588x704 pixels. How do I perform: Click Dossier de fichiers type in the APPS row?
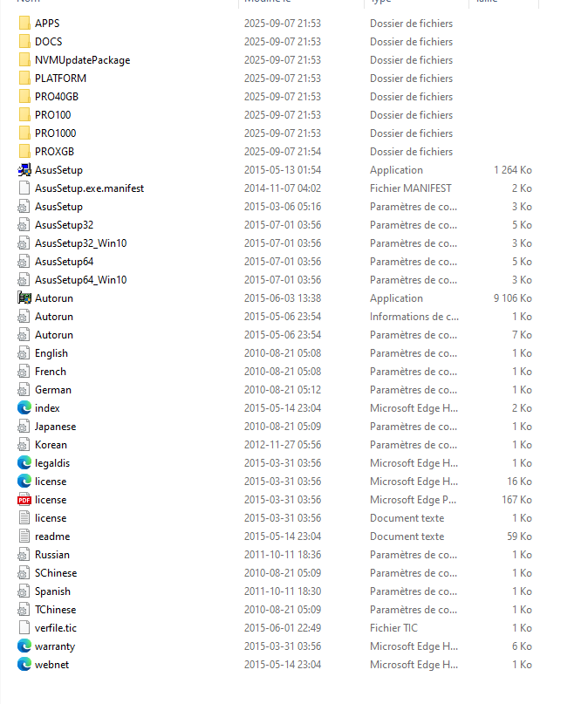(x=411, y=23)
